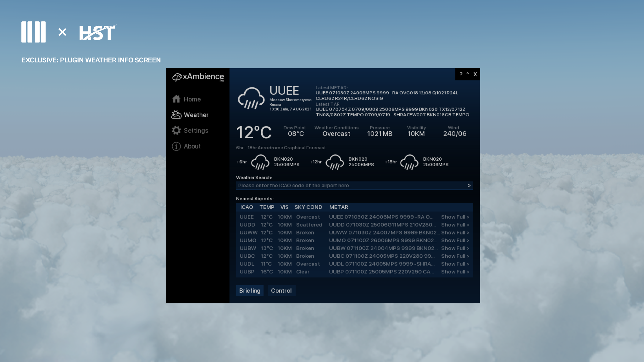Click the +6hr forecast rain icon
The image size is (644, 362).
[x=260, y=162]
